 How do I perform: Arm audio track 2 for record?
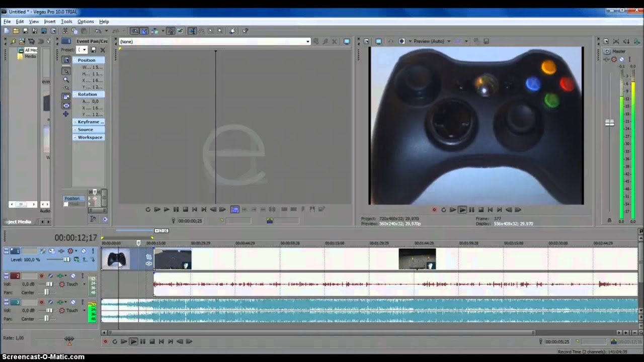point(41,276)
